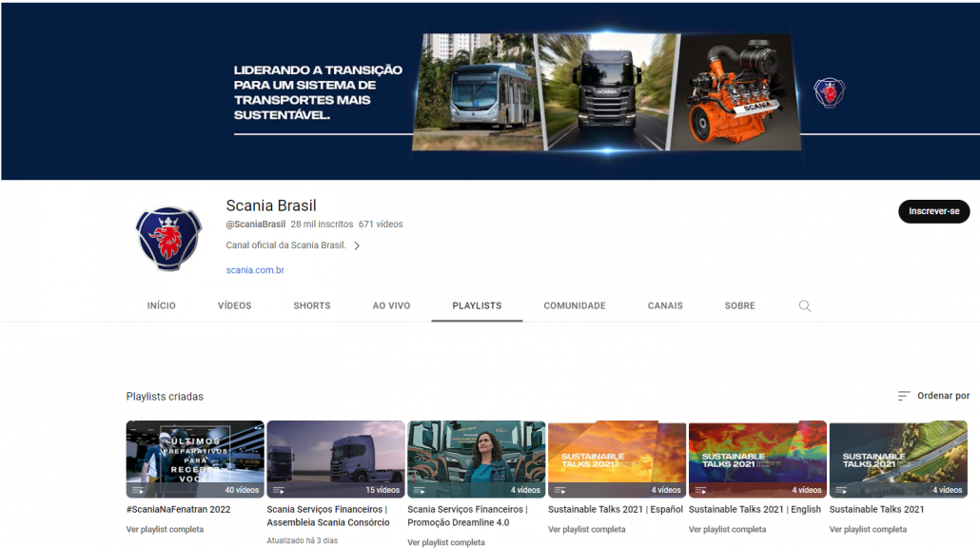Go to the INÍCIO tab
Screen dimensions: 980x548
pyautogui.click(x=161, y=305)
